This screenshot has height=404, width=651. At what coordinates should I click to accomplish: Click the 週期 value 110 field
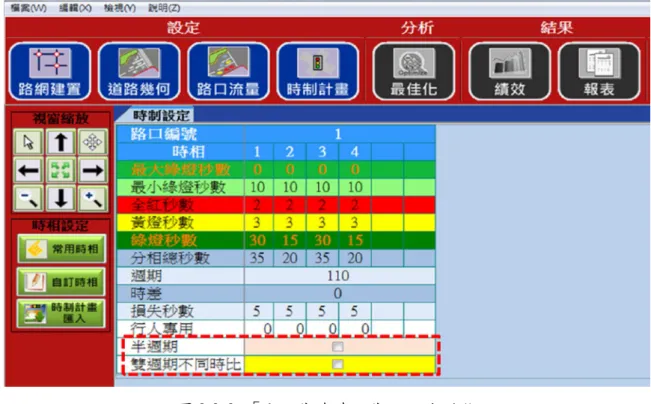click(339, 276)
